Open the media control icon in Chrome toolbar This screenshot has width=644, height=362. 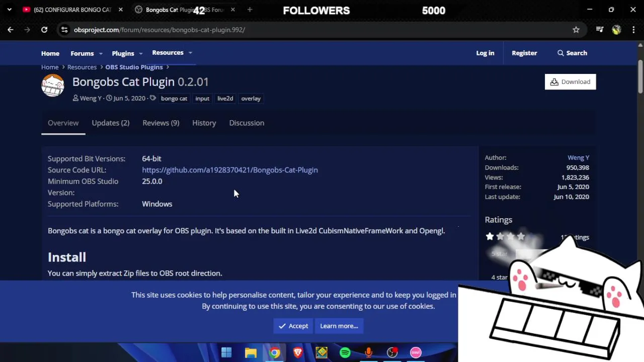tap(599, 30)
